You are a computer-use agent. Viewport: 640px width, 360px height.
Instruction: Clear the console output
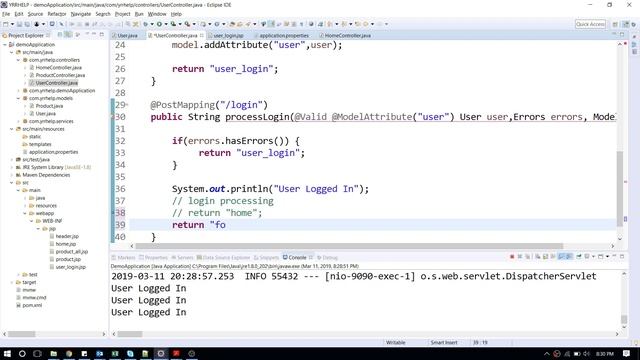coord(538,257)
